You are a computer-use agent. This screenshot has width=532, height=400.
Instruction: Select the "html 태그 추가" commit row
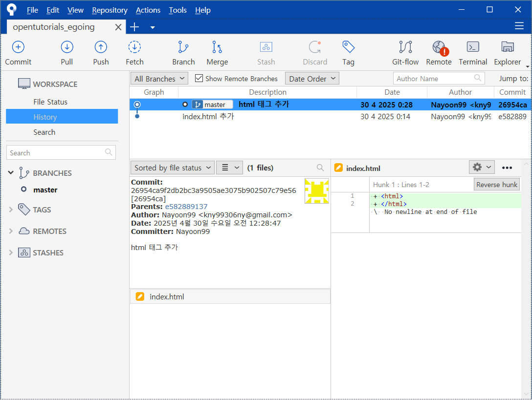(x=330, y=105)
